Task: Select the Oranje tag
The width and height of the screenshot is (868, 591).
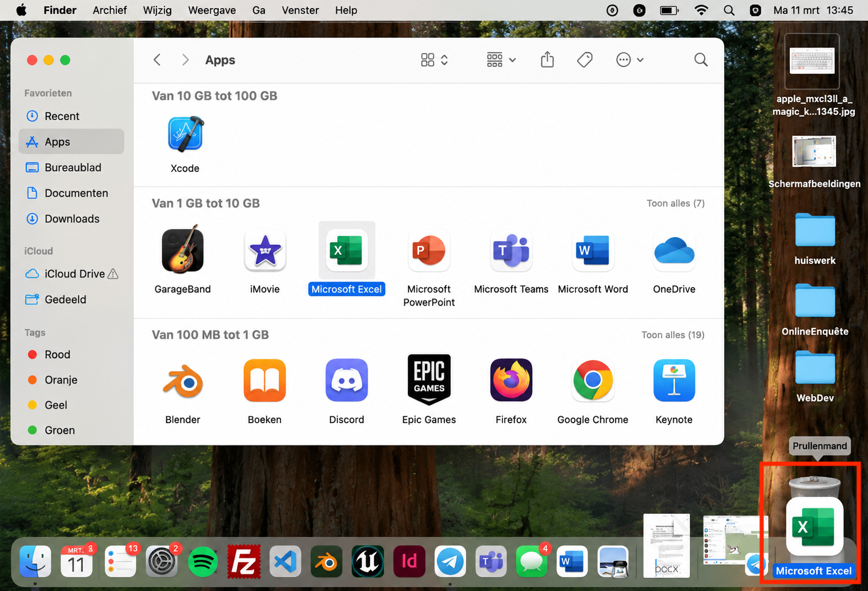Action: point(71,380)
